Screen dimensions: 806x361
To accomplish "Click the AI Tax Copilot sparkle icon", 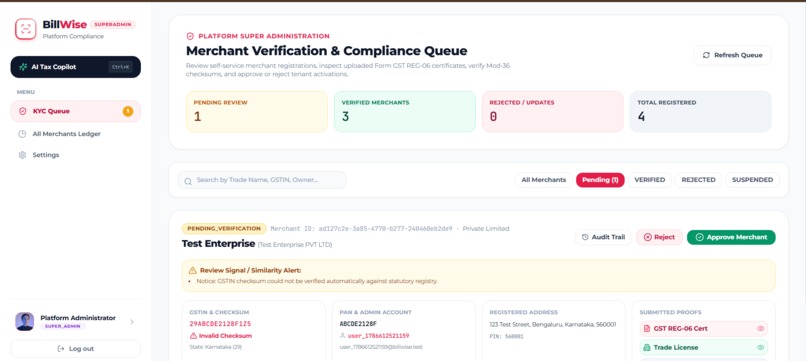I will (x=23, y=67).
